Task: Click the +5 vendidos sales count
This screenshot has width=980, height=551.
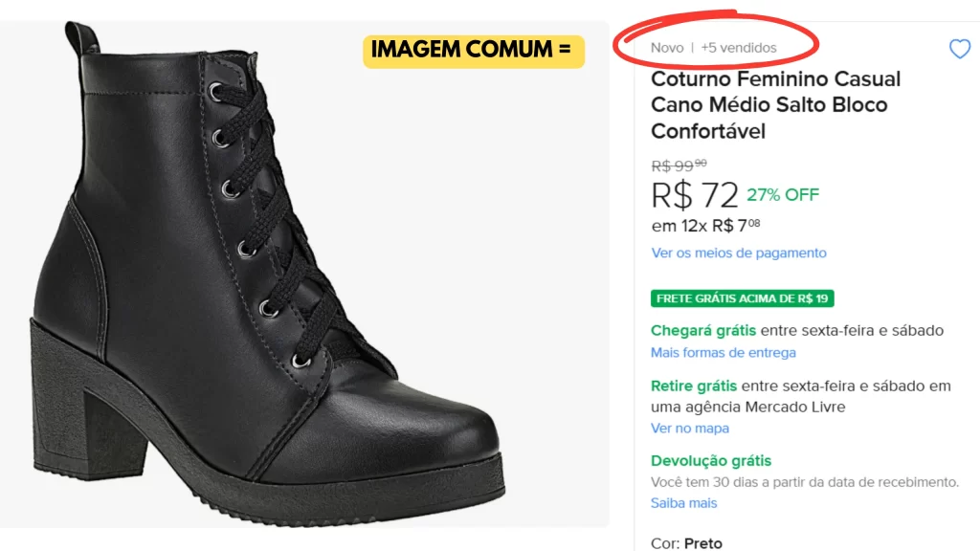Action: pyautogui.click(x=739, y=48)
